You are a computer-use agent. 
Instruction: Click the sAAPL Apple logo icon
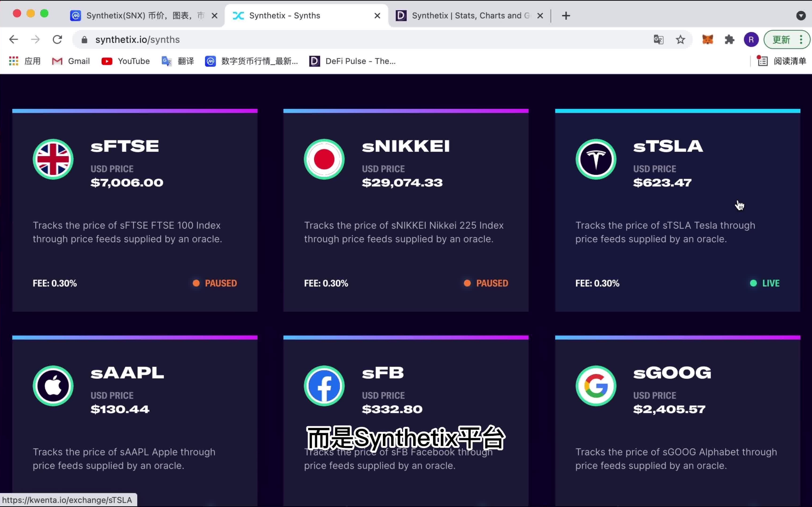pos(53,386)
